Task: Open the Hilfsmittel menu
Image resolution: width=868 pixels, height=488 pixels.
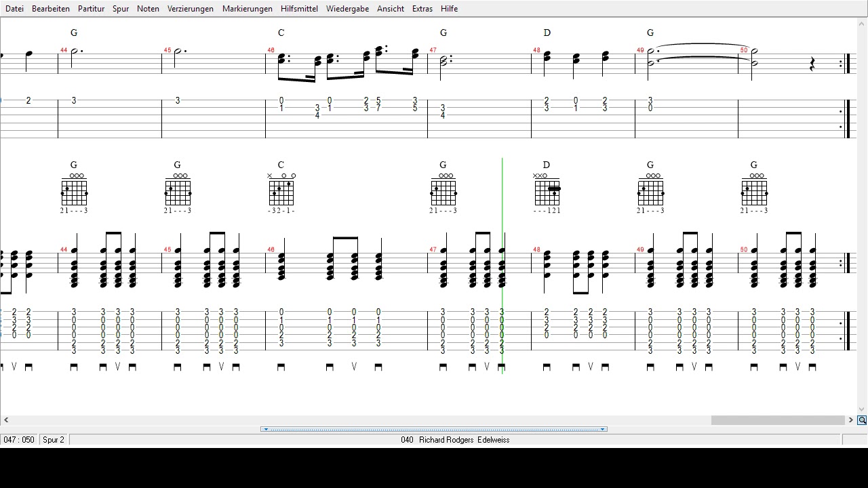Action: (x=299, y=9)
